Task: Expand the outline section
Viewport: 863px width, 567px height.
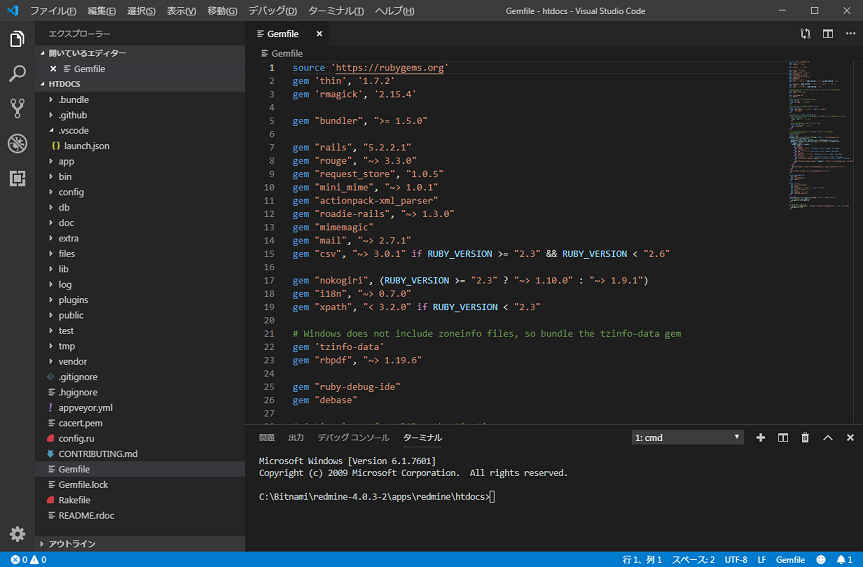Action: click(x=140, y=544)
